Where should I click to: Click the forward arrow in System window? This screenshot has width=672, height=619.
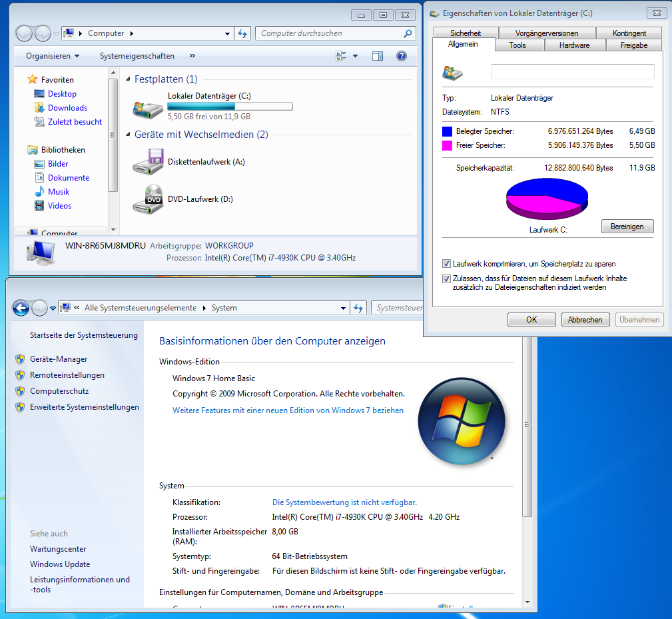(x=39, y=308)
